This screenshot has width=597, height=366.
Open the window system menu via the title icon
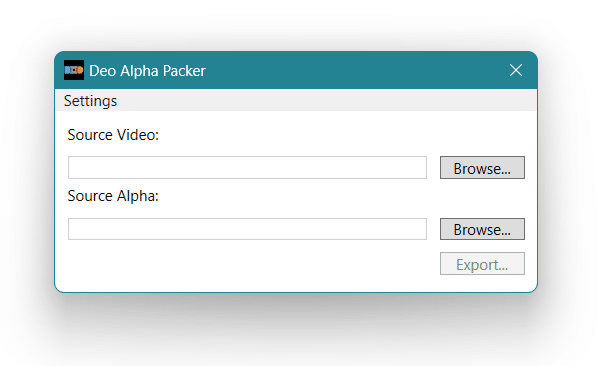point(74,70)
